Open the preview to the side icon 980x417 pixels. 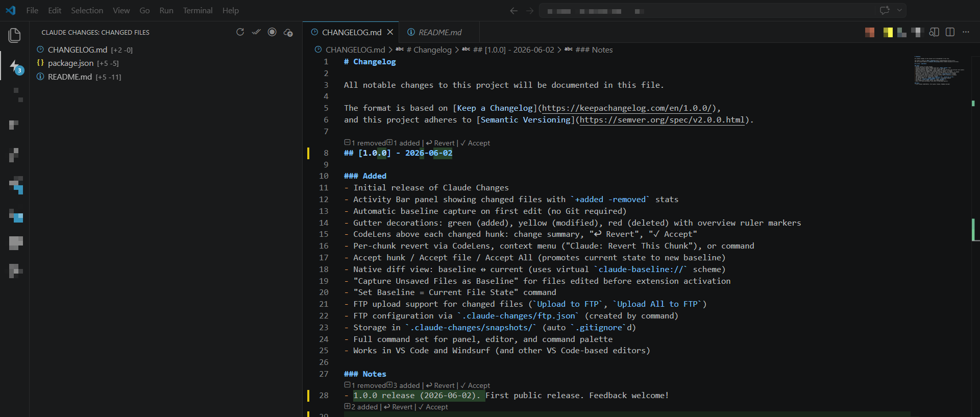pyautogui.click(x=934, y=32)
